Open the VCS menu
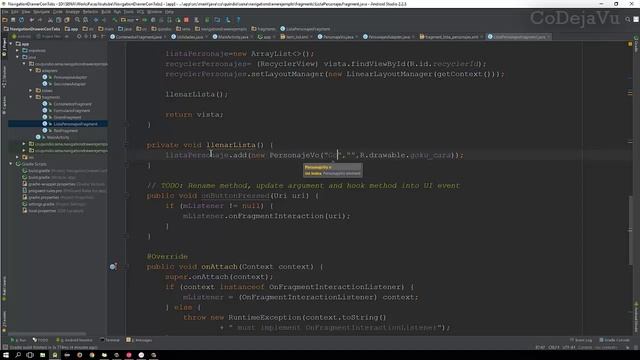 pos(140,12)
